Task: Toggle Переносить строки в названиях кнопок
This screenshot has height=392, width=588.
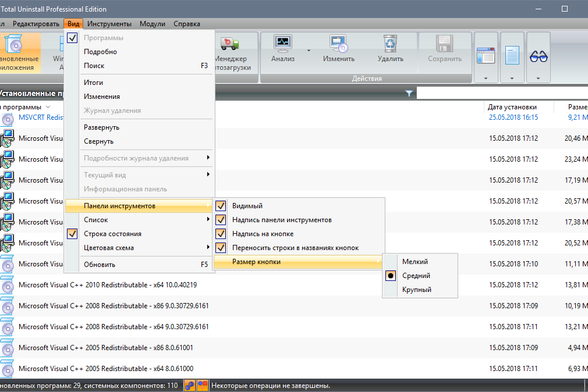Action: (x=221, y=248)
